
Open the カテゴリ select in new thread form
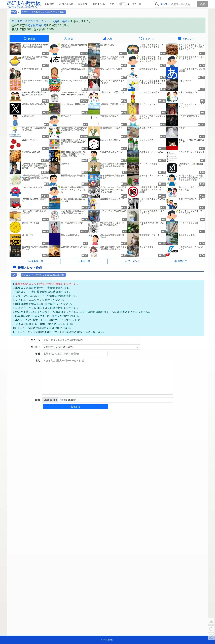[91, 347]
